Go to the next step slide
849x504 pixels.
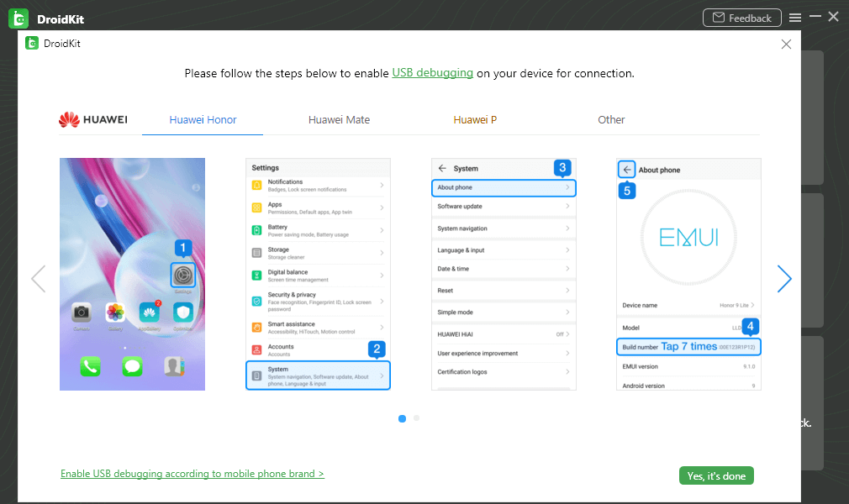[x=784, y=279]
